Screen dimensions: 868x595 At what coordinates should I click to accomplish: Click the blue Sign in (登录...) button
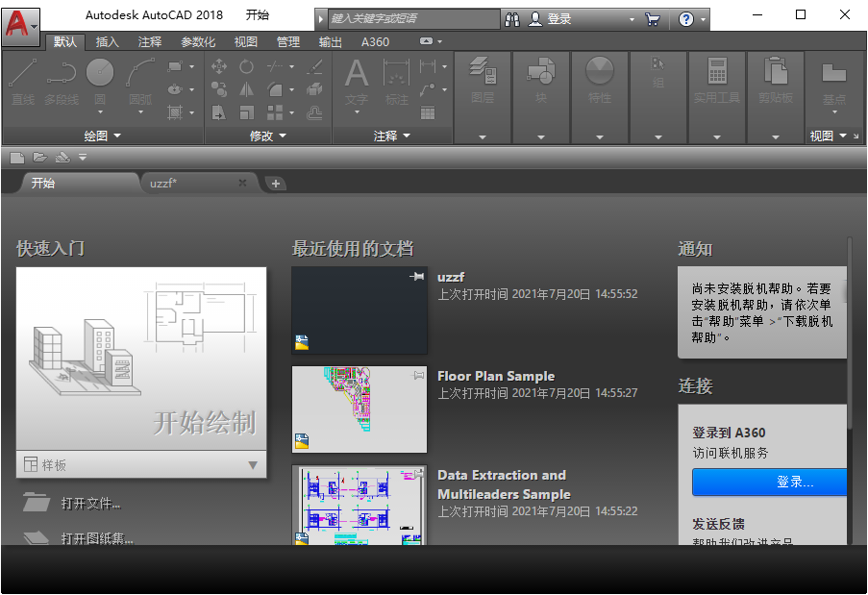(770, 483)
